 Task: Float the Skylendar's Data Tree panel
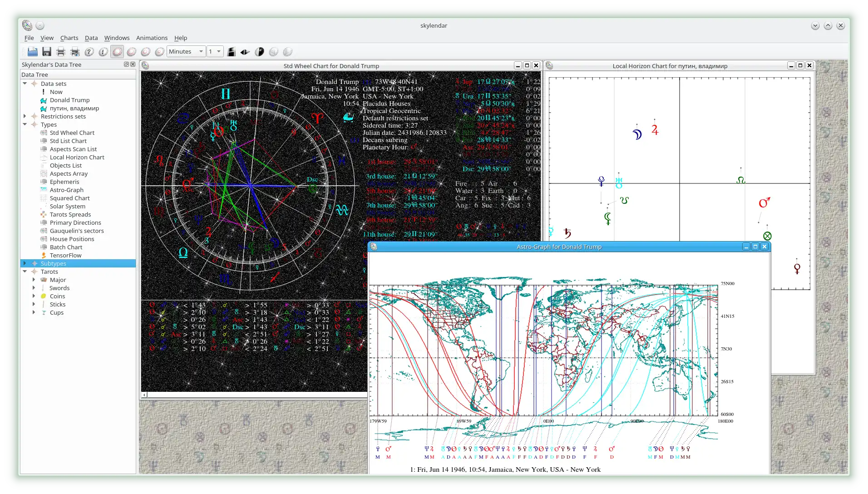pyautogui.click(x=126, y=64)
